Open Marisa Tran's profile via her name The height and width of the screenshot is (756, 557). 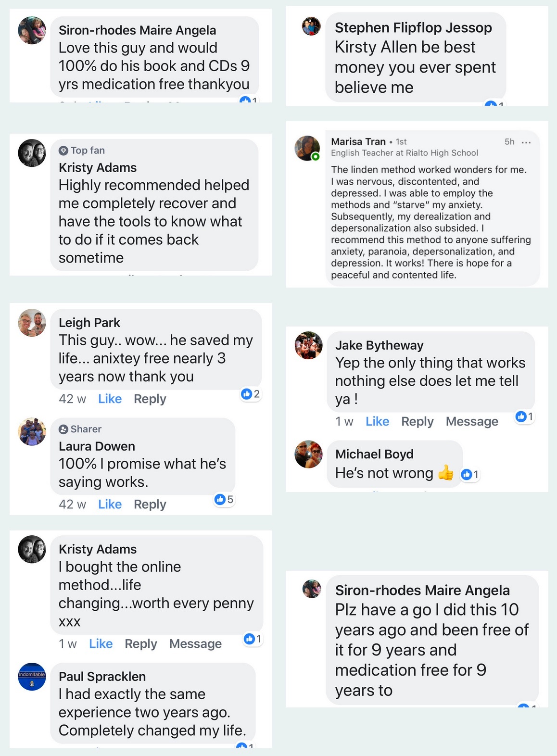click(358, 141)
